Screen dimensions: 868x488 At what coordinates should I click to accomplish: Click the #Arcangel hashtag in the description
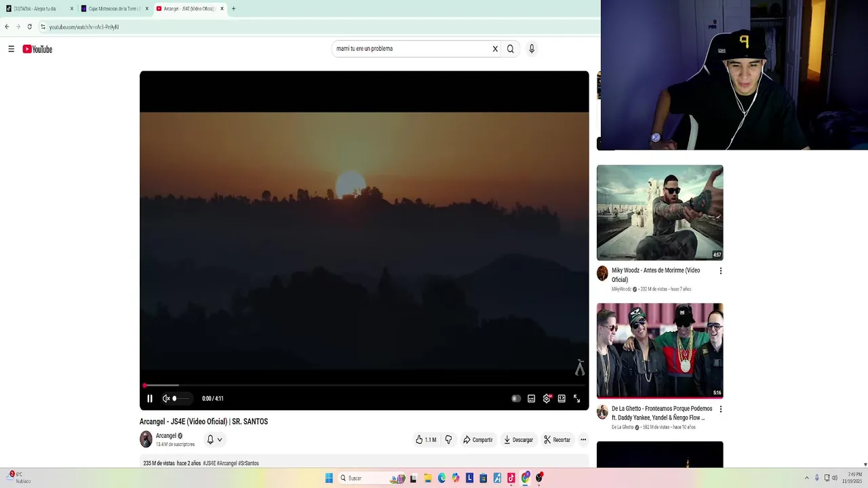click(x=226, y=464)
